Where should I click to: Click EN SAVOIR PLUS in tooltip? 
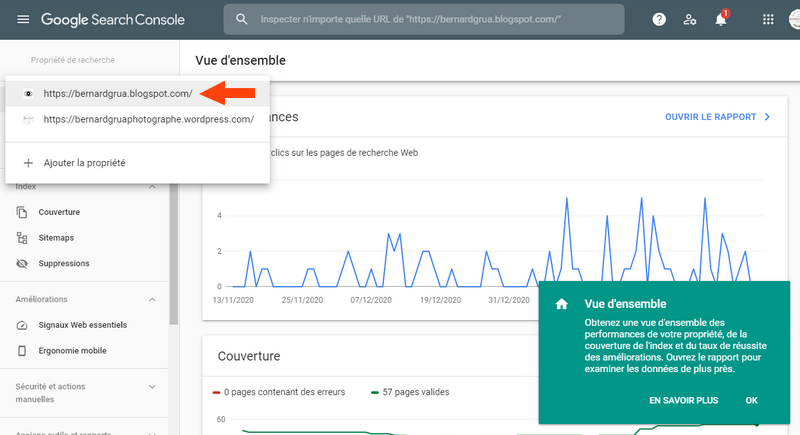click(x=683, y=400)
